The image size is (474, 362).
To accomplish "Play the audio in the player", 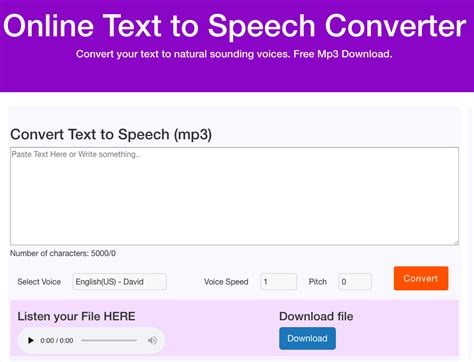I will point(31,340).
